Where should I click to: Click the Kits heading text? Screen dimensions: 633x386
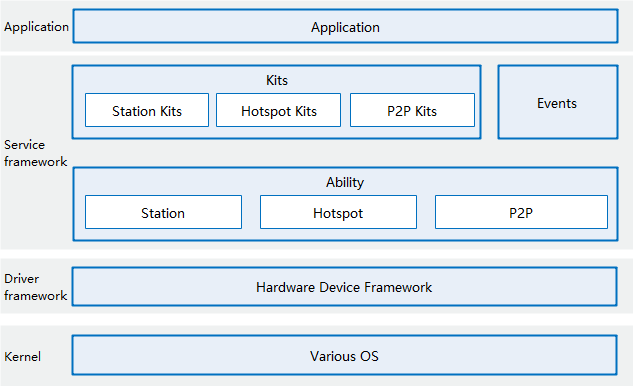click(277, 80)
